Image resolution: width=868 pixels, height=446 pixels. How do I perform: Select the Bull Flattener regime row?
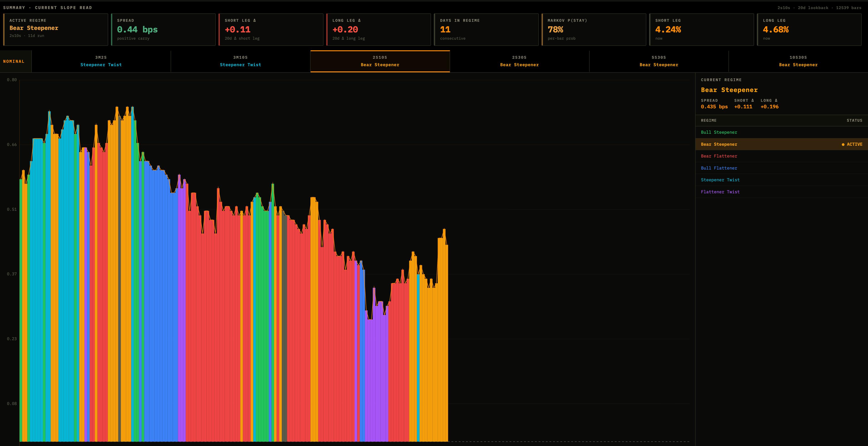pos(781,168)
